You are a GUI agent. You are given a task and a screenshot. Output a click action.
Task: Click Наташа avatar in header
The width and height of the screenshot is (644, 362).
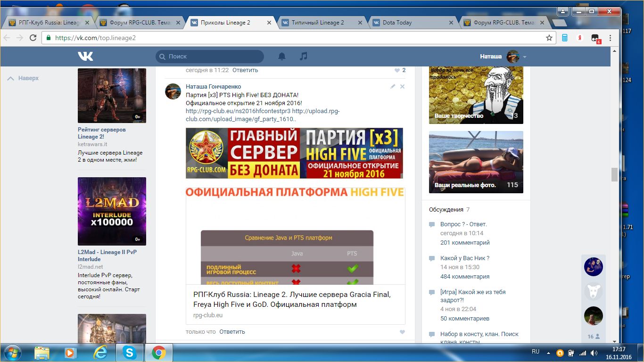pyautogui.click(x=513, y=57)
